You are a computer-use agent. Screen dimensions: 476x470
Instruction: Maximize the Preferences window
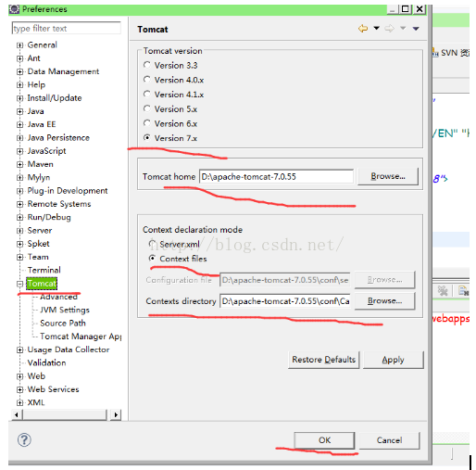tap(406, 9)
